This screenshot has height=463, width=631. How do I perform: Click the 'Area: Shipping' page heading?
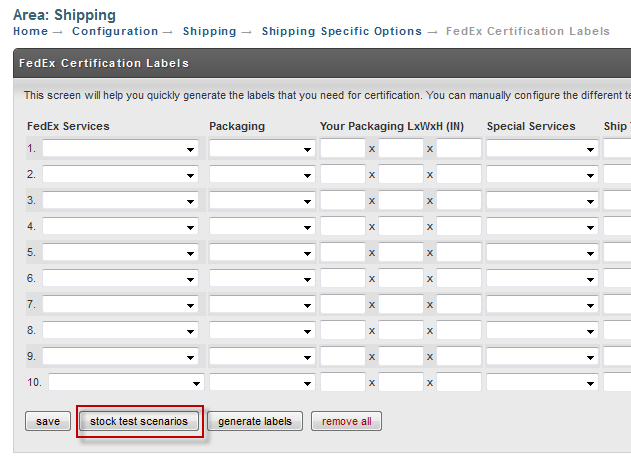coord(64,15)
